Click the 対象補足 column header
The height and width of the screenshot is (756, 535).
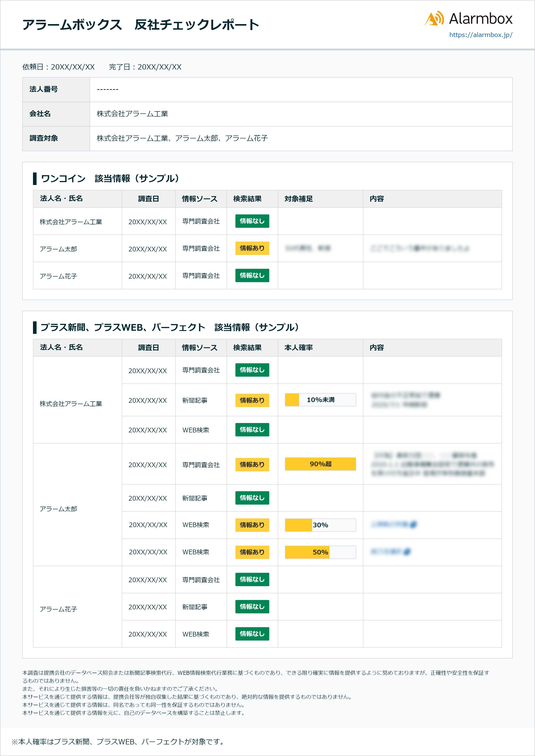coord(298,199)
